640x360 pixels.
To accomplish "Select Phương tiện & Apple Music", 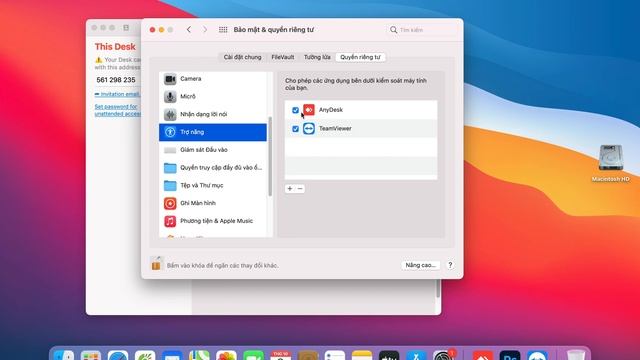I will coord(213,221).
